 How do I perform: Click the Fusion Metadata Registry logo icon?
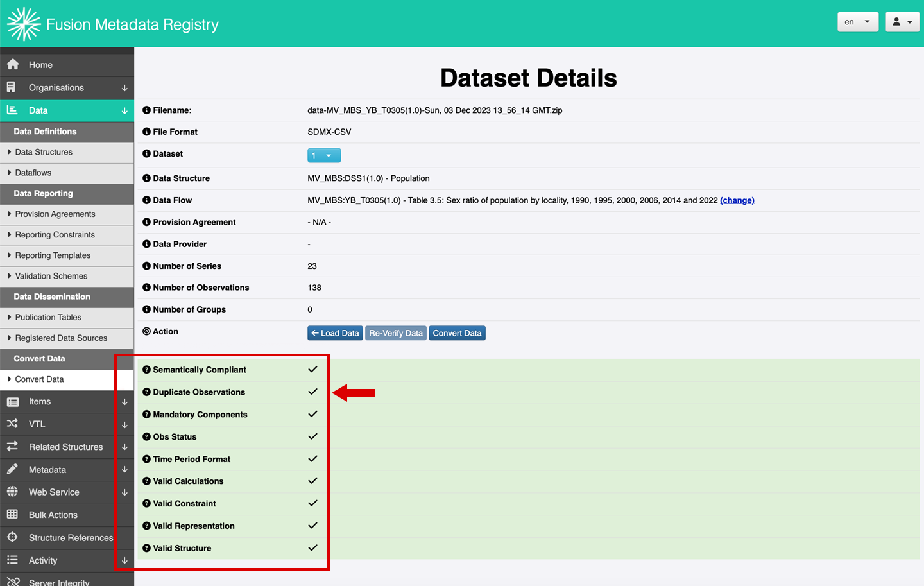click(24, 24)
